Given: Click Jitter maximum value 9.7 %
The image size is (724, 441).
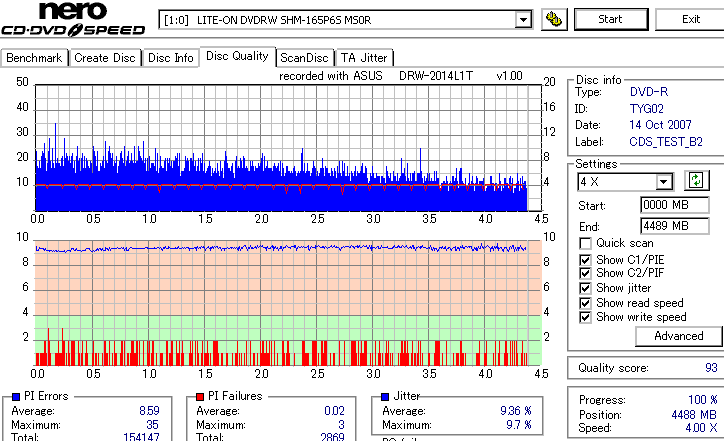Looking at the screenshot, I should tap(519, 425).
